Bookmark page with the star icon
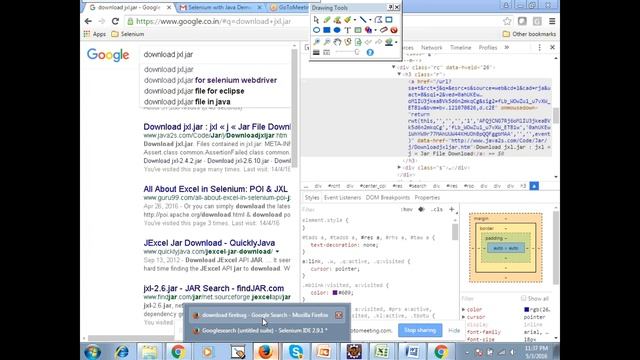This screenshot has height=360, width=640. tap(507, 21)
